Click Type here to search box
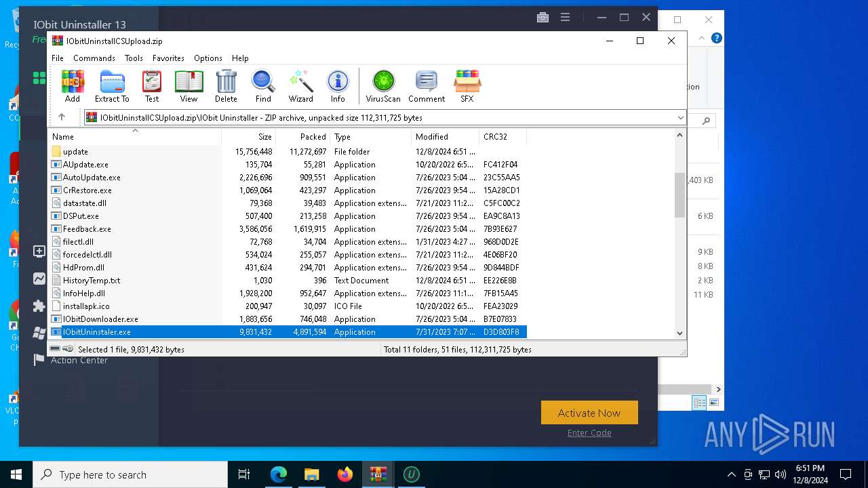 [x=130, y=474]
